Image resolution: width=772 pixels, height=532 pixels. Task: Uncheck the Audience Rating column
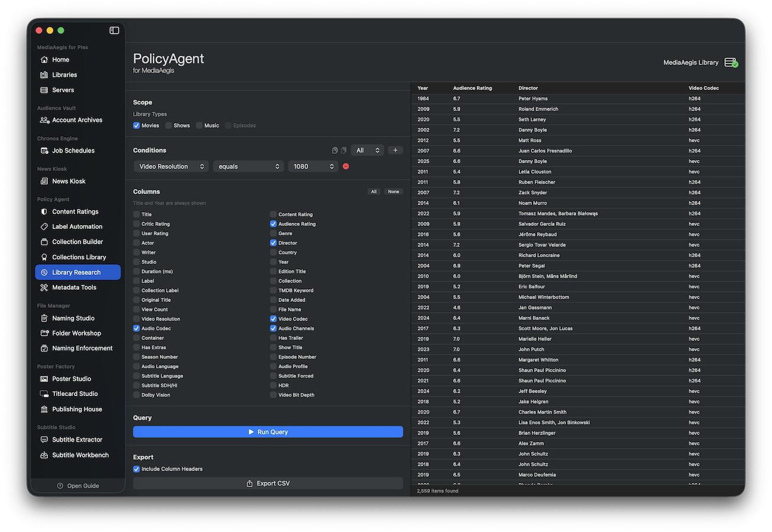(273, 224)
